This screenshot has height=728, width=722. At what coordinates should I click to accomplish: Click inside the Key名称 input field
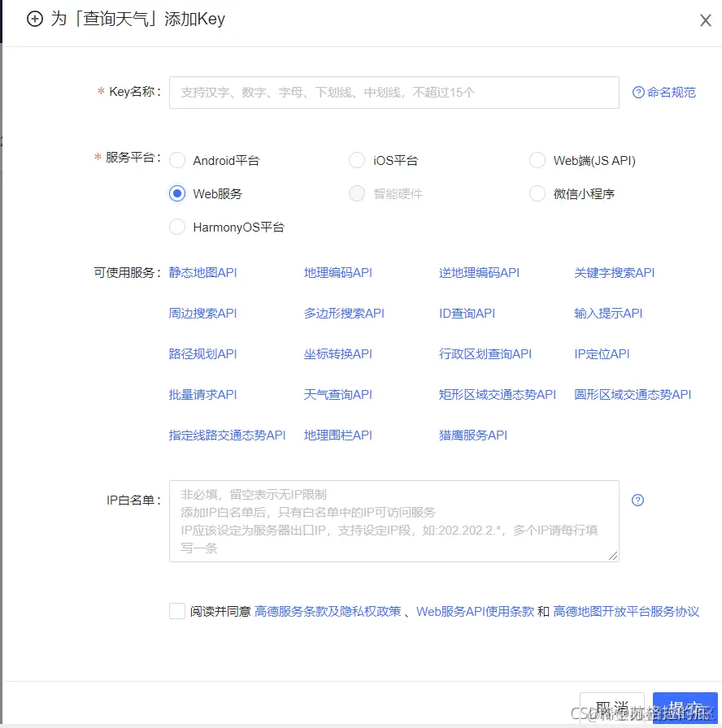(x=394, y=92)
